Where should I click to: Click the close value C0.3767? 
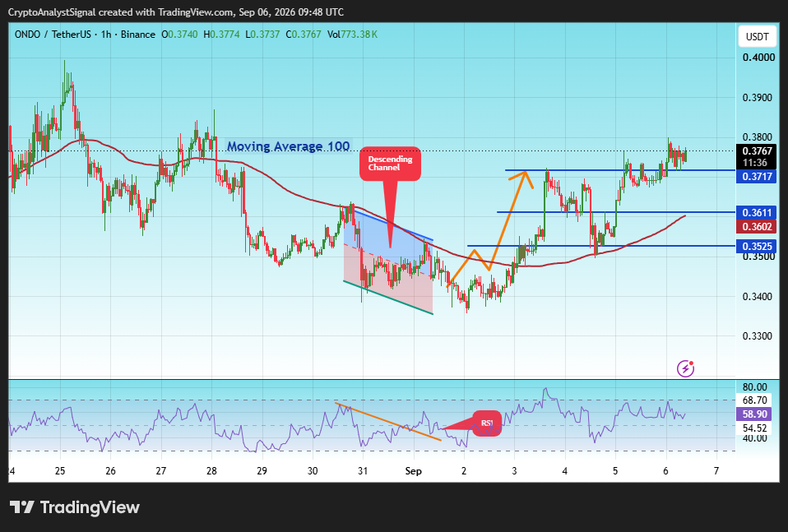pos(304,35)
